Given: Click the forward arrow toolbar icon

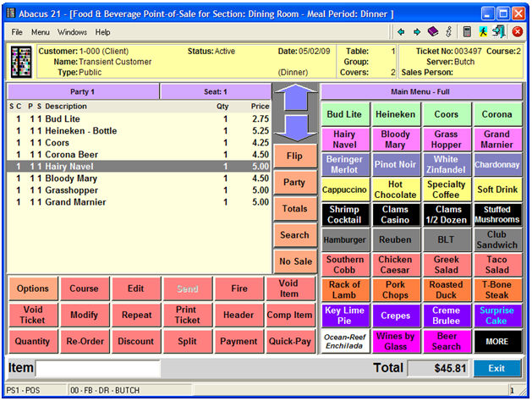Looking at the screenshot, I should 416,32.
